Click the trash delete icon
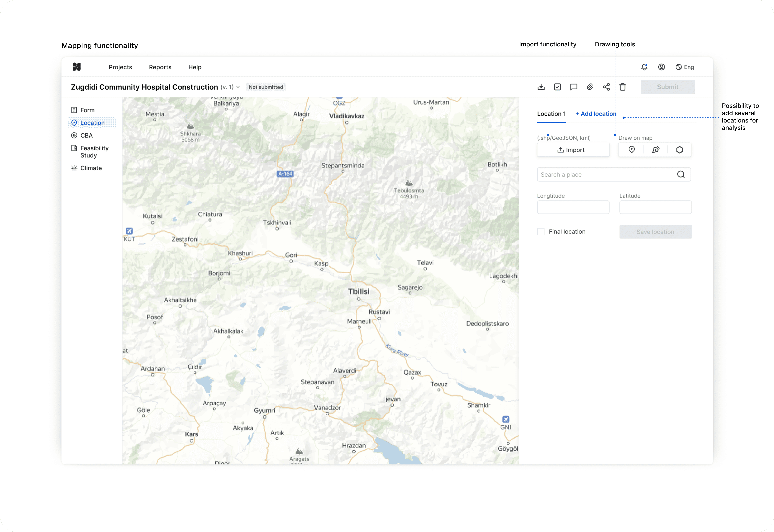 tap(622, 87)
